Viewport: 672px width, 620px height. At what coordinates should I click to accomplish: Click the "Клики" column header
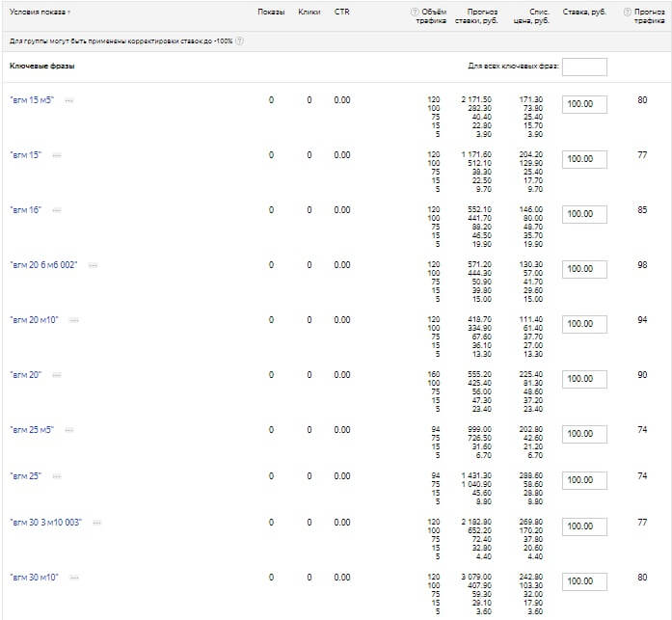[x=309, y=12]
